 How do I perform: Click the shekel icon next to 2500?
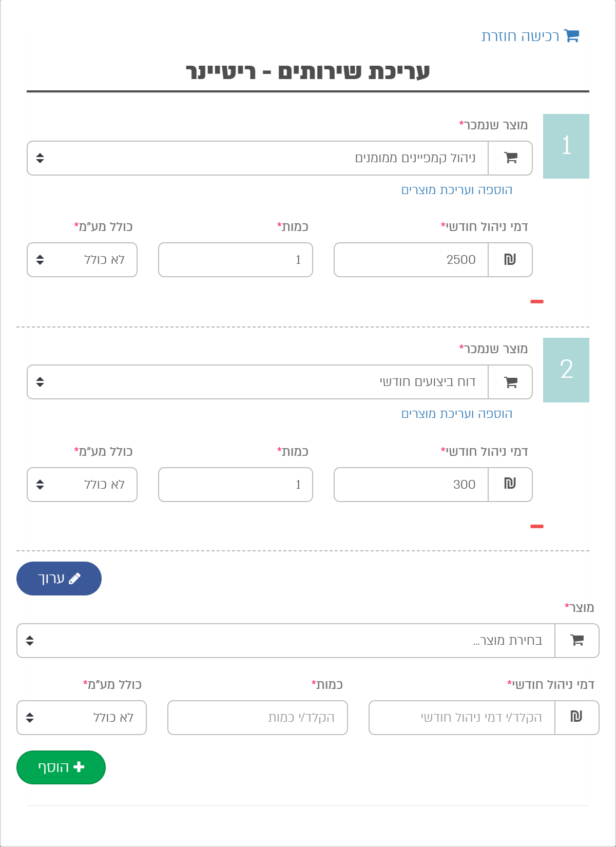click(510, 260)
